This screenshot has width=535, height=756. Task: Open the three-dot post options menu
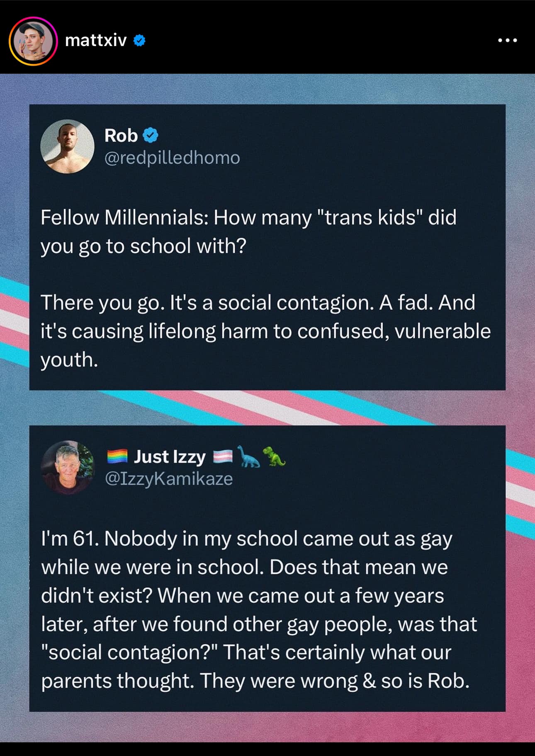click(x=507, y=41)
